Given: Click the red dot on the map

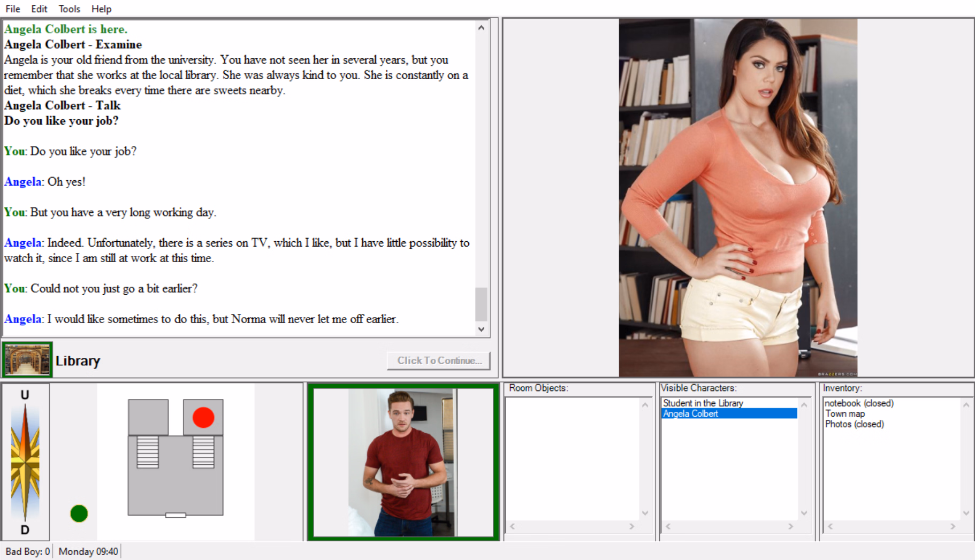Looking at the screenshot, I should [x=203, y=417].
